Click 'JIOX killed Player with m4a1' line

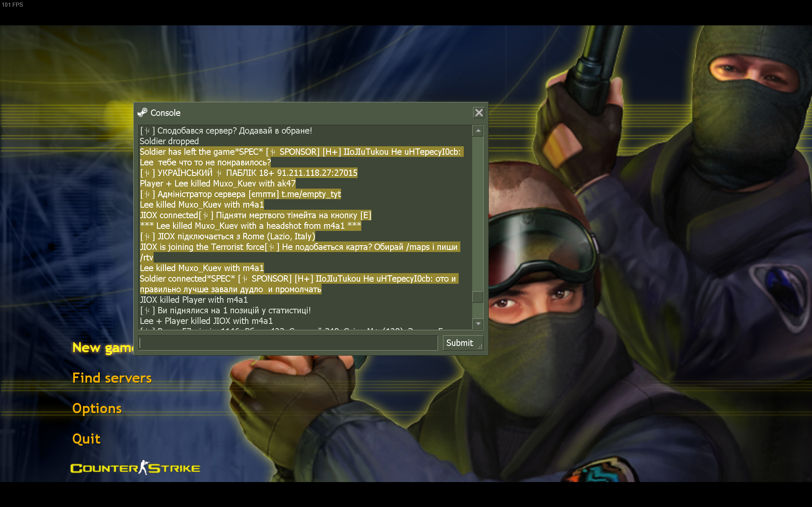tap(194, 300)
